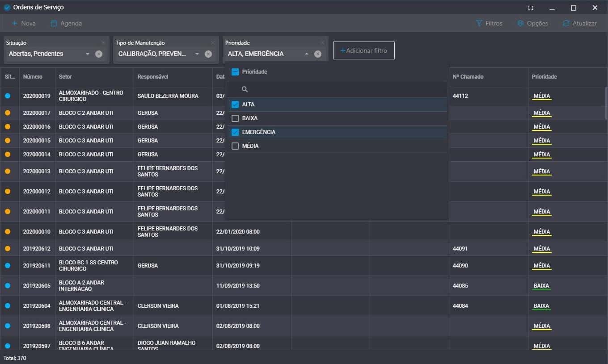The height and width of the screenshot is (364, 608).
Task: Clear the Tipo de Manutenção filter values
Action: click(208, 54)
